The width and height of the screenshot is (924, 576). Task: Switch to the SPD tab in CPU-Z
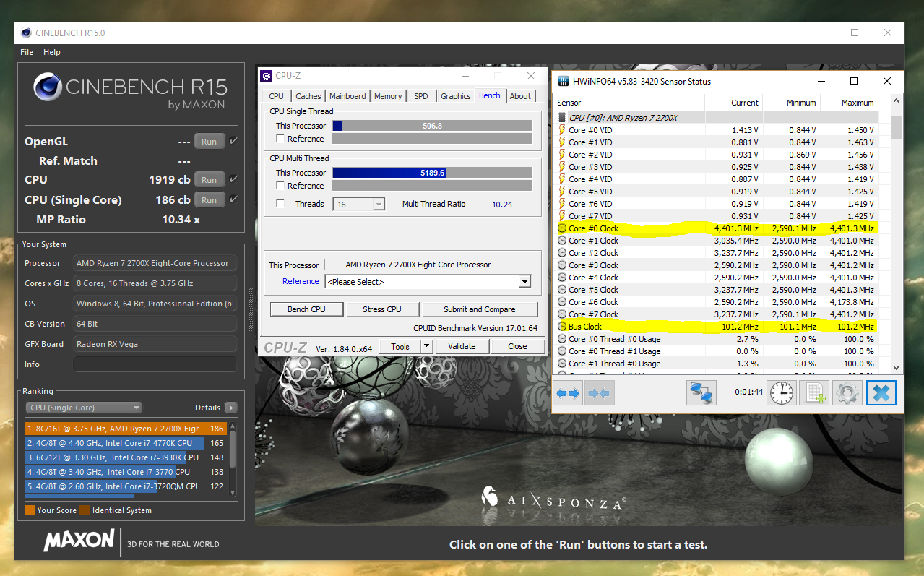[421, 96]
